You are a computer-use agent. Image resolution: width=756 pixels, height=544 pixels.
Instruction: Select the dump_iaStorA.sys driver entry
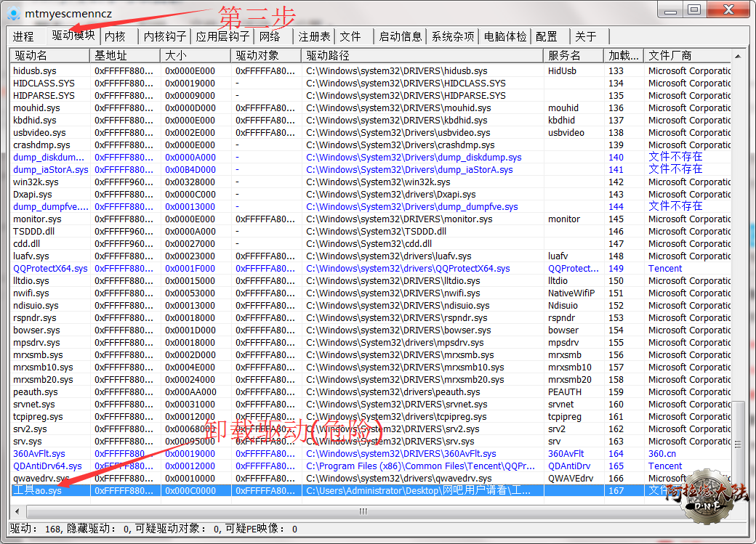click(50, 170)
